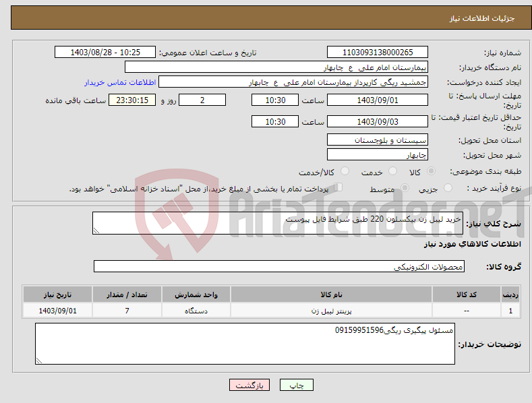532x403 pixels.
Task: Click the کد کالا column header
Action: pyautogui.click(x=467, y=294)
